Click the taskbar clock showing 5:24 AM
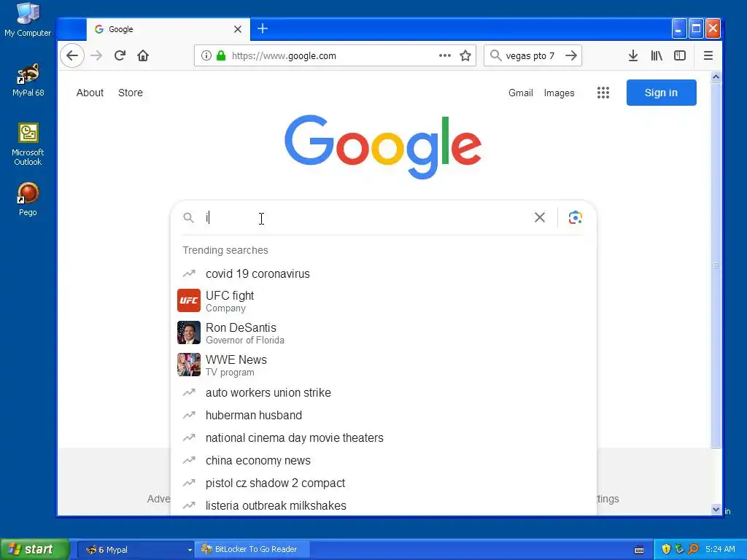 click(x=720, y=549)
